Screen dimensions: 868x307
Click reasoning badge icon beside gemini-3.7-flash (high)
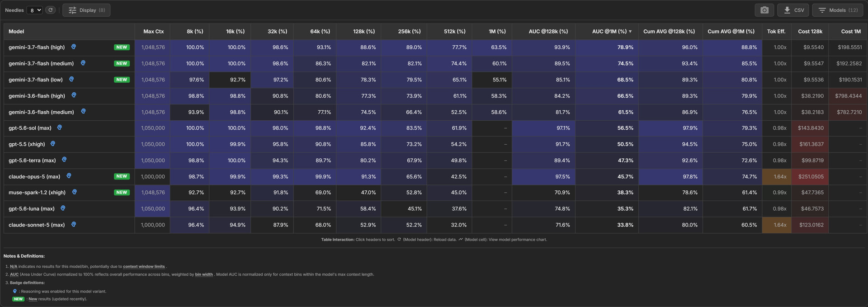[x=74, y=47]
